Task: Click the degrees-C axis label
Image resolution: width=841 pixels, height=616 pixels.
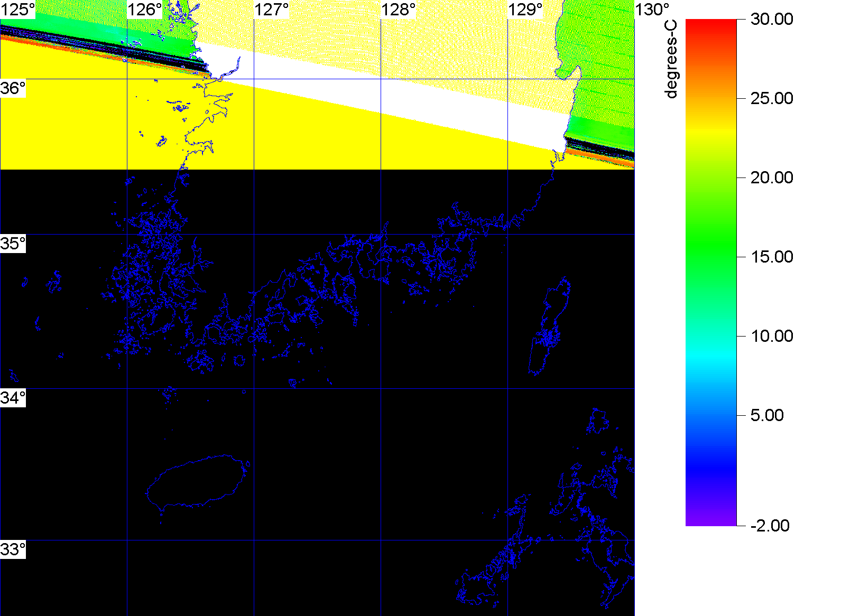Action: [x=671, y=60]
